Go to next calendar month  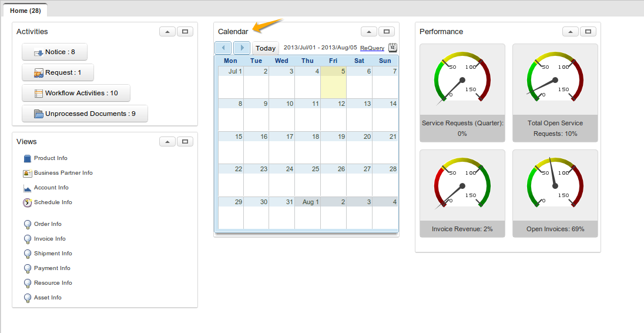coord(242,48)
